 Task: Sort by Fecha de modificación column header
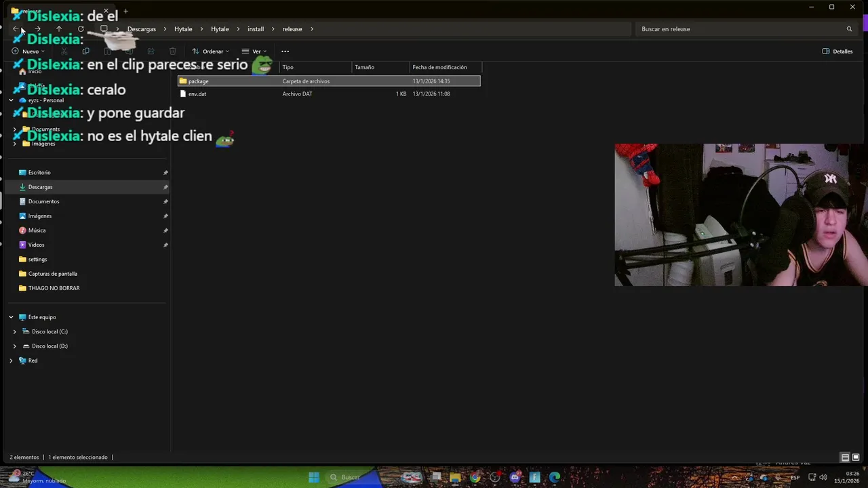(x=446, y=67)
